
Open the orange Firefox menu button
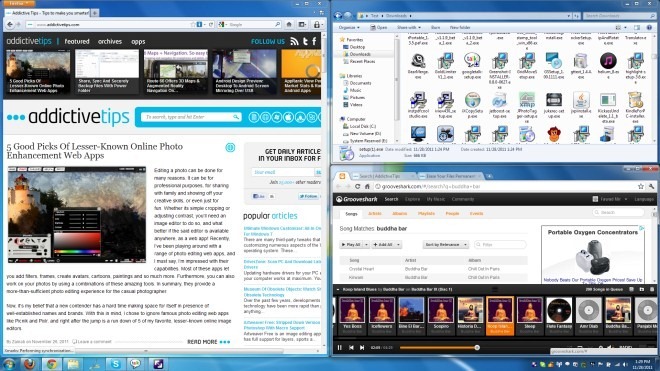[19, 3]
